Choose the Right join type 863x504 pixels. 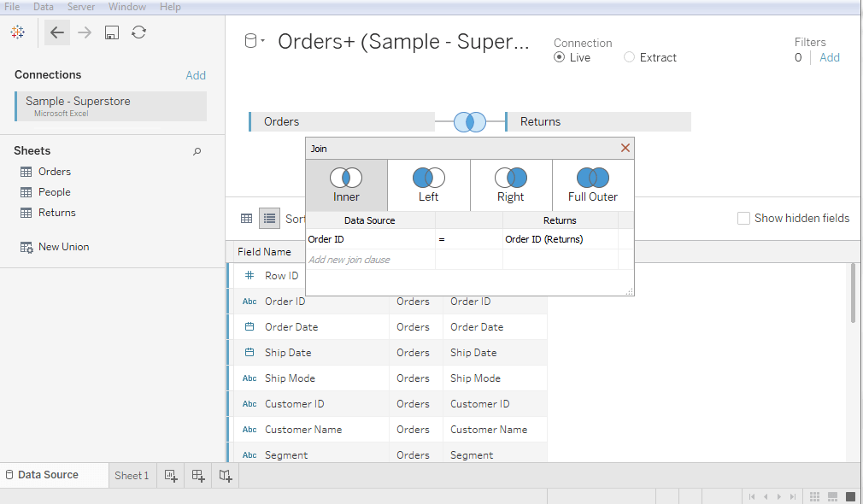click(x=511, y=185)
